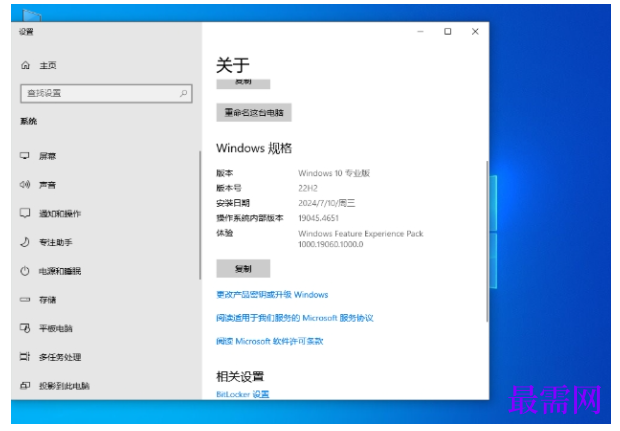Click the left sidebar scrollbar

tap(200, 216)
